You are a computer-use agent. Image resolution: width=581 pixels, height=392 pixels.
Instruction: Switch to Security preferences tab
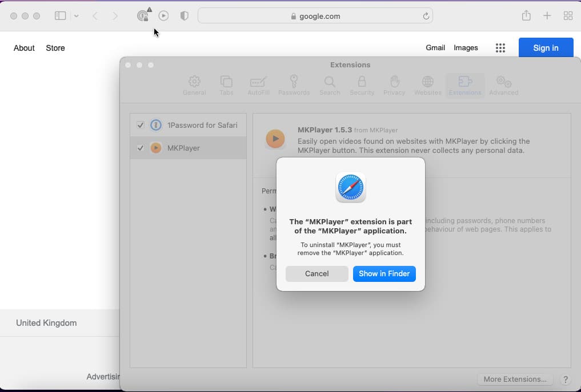(x=362, y=86)
